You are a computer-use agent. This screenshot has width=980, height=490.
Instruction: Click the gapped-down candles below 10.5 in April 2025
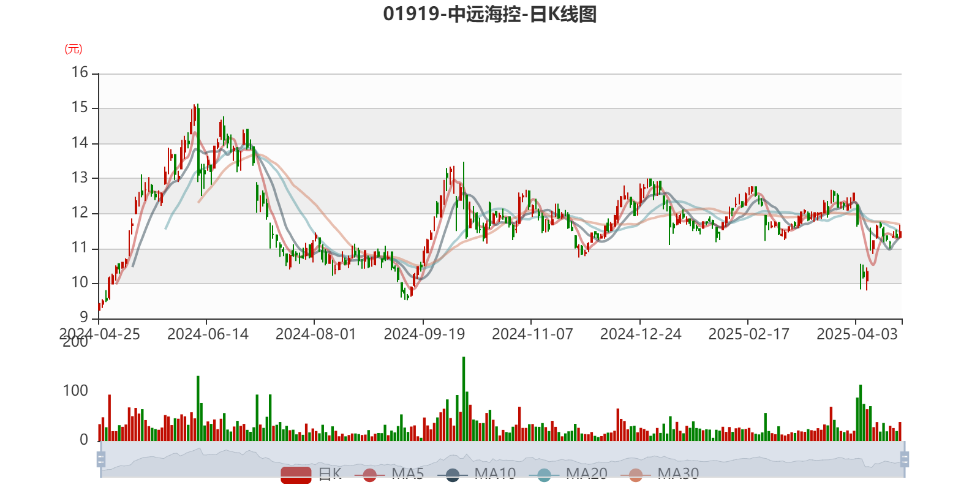(x=864, y=277)
